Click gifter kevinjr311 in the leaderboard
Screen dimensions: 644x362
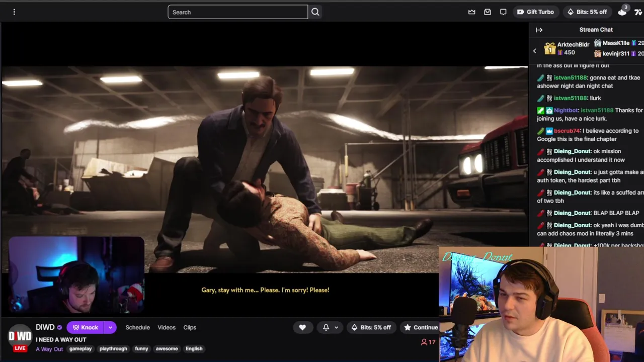[x=616, y=53]
